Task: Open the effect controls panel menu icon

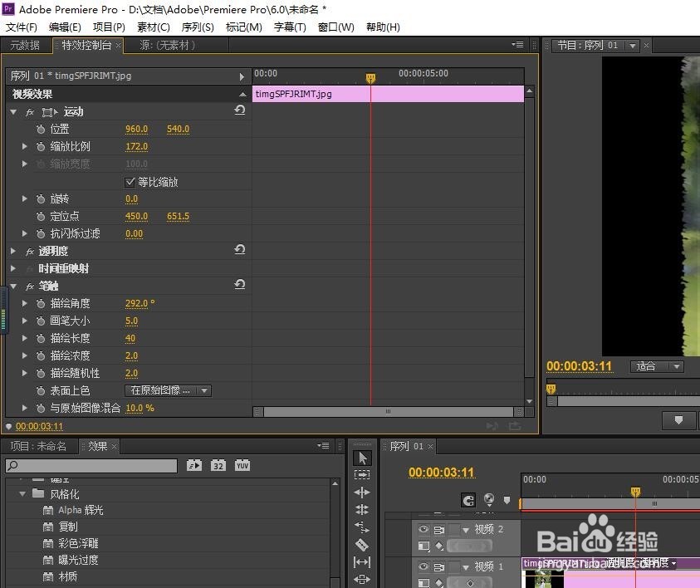Action: click(x=517, y=45)
